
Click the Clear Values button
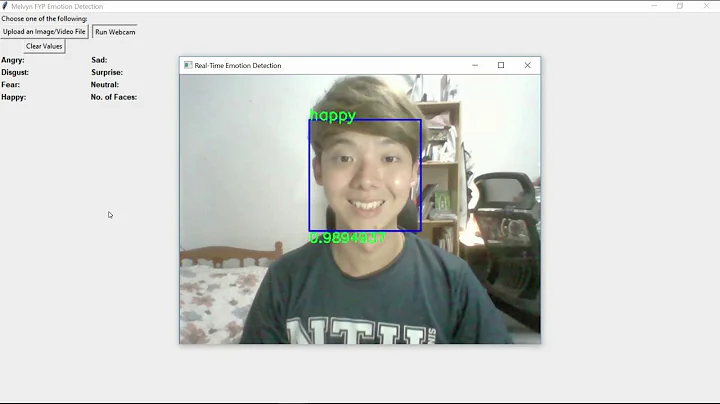[44, 46]
